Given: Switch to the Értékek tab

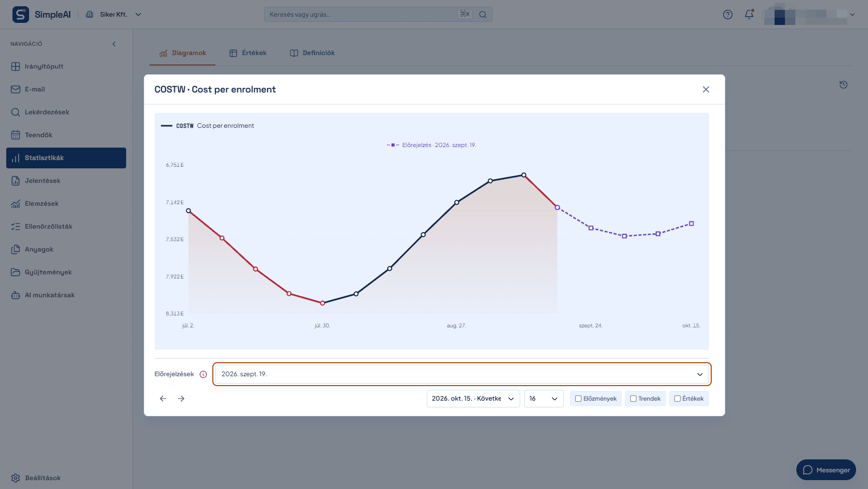Looking at the screenshot, I should click(x=248, y=53).
